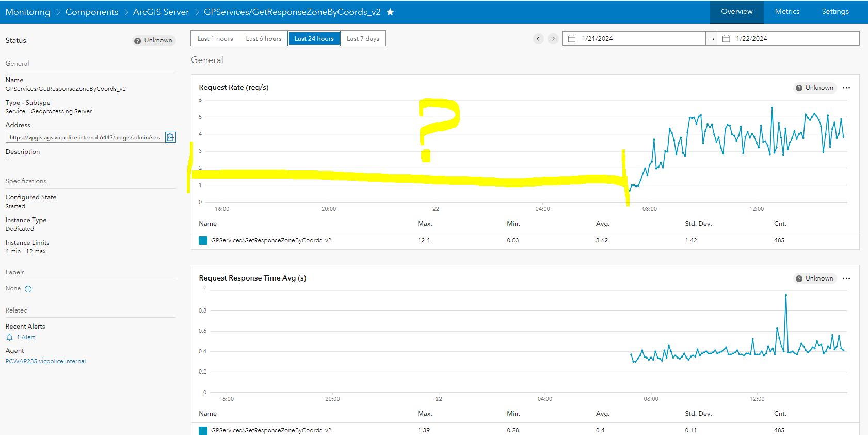Toggle Request Rate legend color swatch
The image size is (868, 435).
(x=203, y=240)
